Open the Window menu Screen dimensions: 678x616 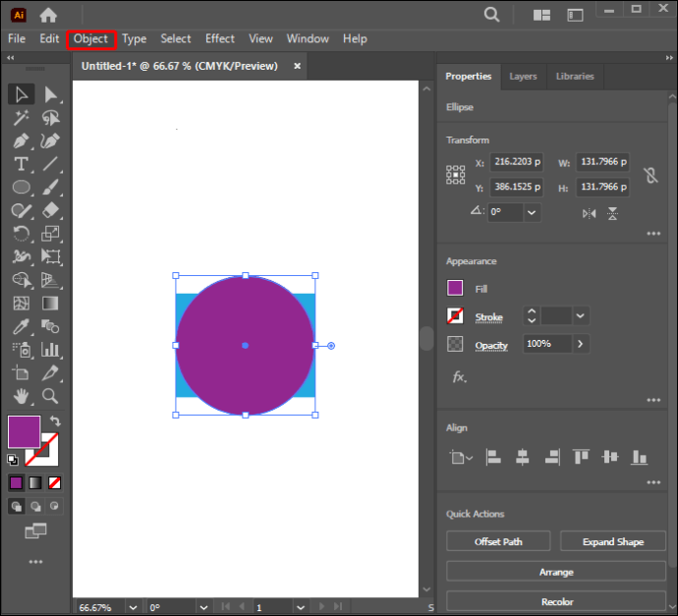tap(308, 39)
